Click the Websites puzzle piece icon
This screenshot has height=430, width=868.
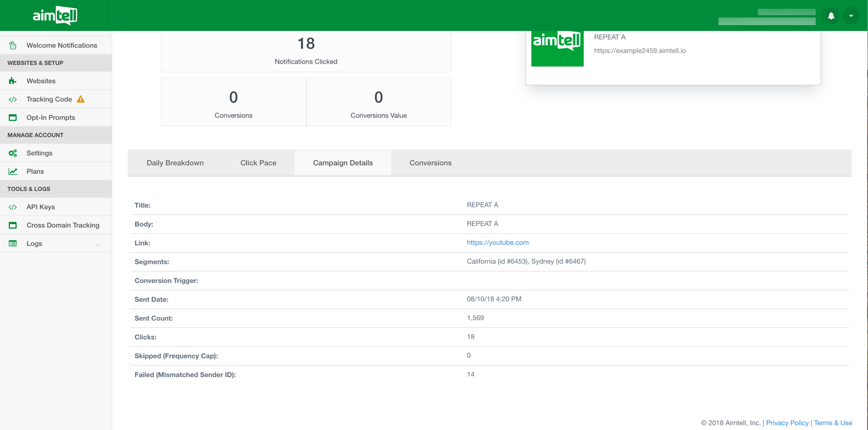click(x=13, y=81)
